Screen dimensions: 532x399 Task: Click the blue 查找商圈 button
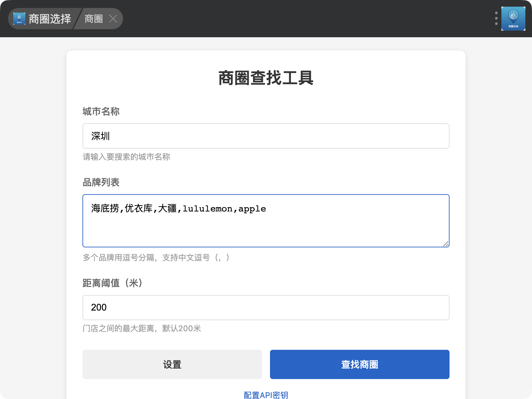[359, 364]
